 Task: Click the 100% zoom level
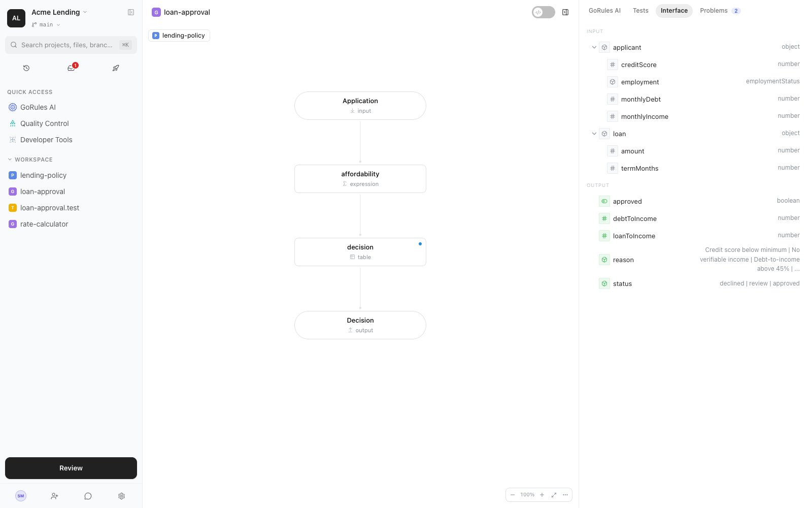527,495
